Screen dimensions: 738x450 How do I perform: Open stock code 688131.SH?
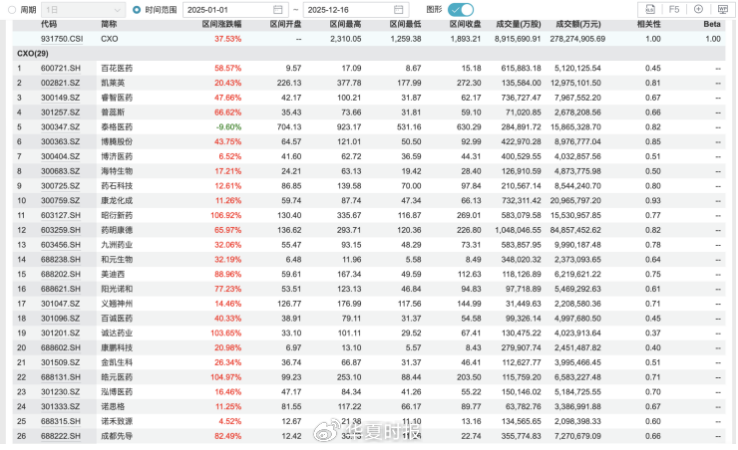point(61,377)
